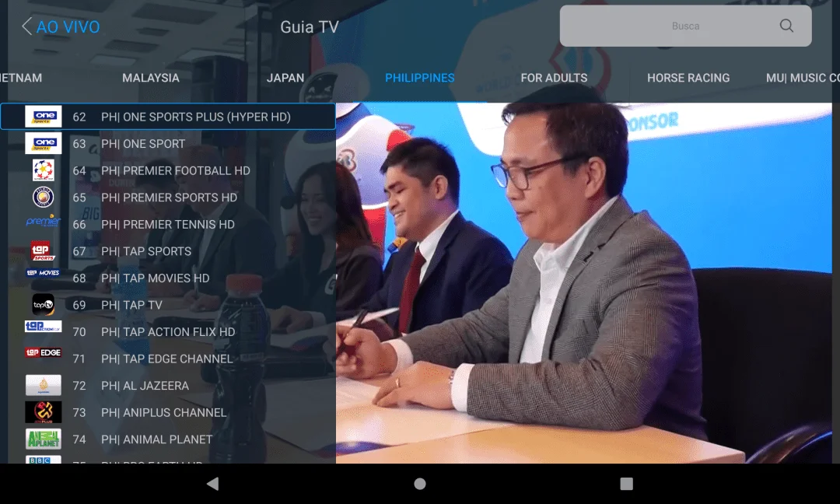Viewport: 840px width, 504px height.
Task: Play PH| ONE SPORTS PLUS (HYPER HD)
Action: tap(168, 116)
